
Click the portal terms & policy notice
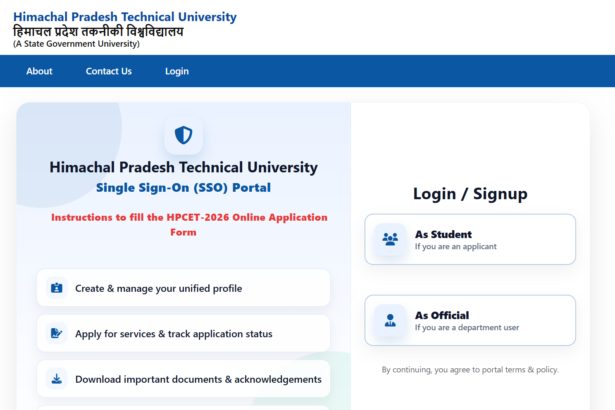[470, 370]
